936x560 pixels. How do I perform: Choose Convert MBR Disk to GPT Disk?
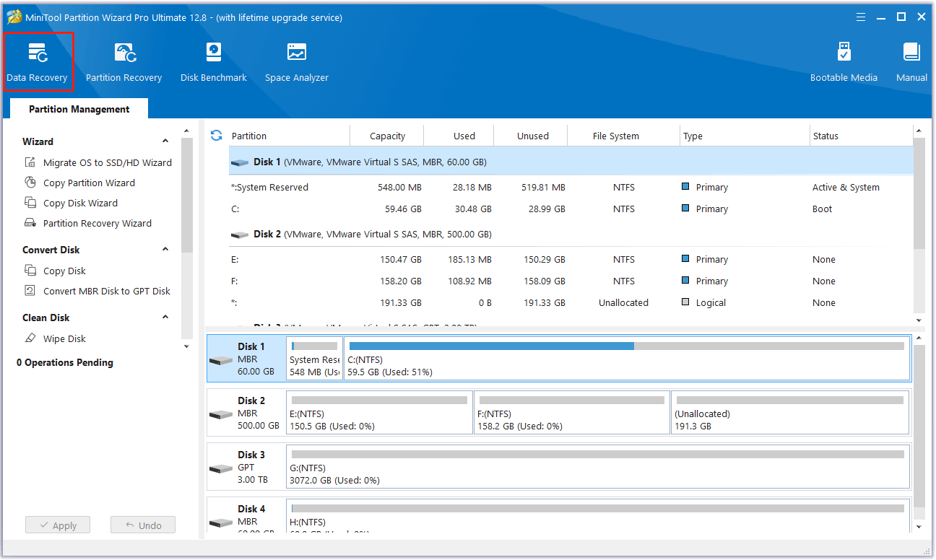(107, 291)
